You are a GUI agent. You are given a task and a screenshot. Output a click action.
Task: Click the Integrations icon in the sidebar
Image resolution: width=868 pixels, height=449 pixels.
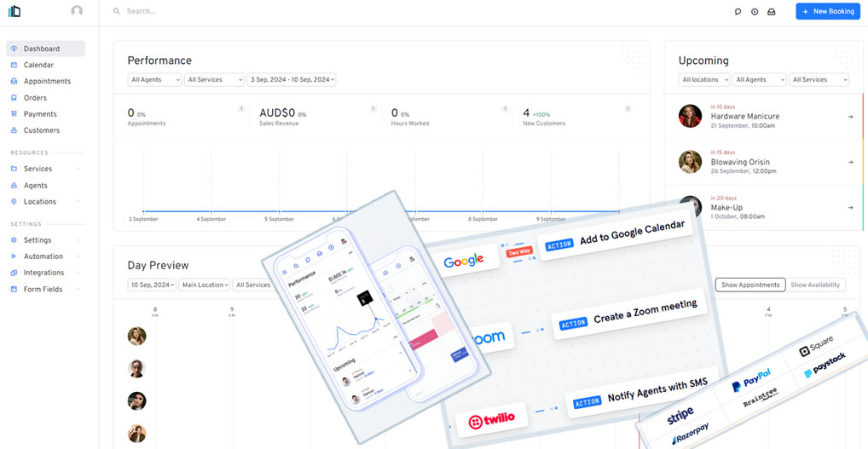point(14,273)
